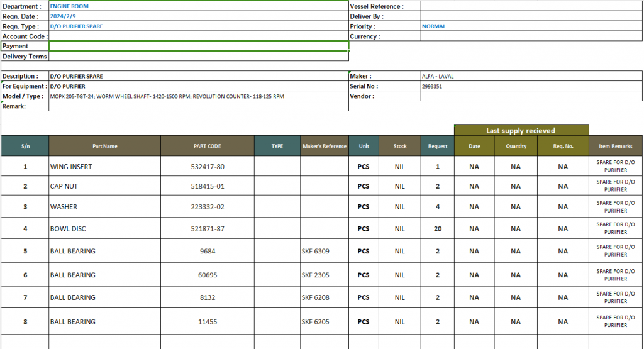Click the Part Name column header
The image size is (644, 349).
104,146
